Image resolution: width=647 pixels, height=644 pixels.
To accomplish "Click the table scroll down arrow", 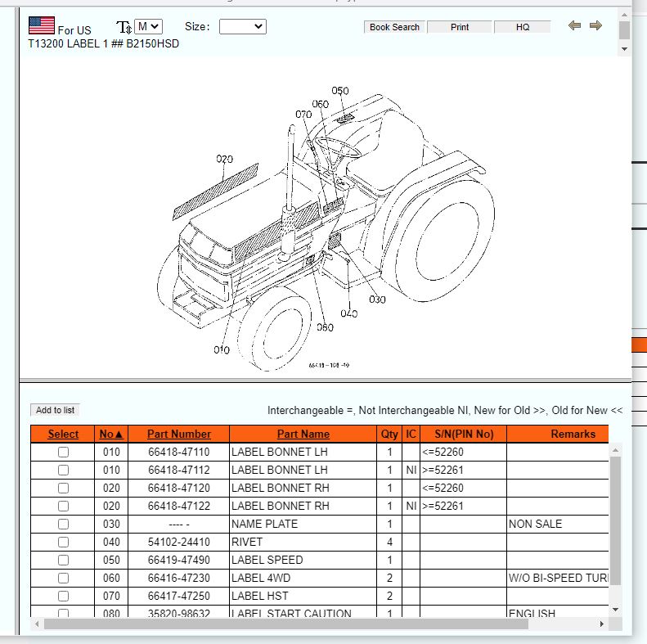I will pyautogui.click(x=616, y=610).
